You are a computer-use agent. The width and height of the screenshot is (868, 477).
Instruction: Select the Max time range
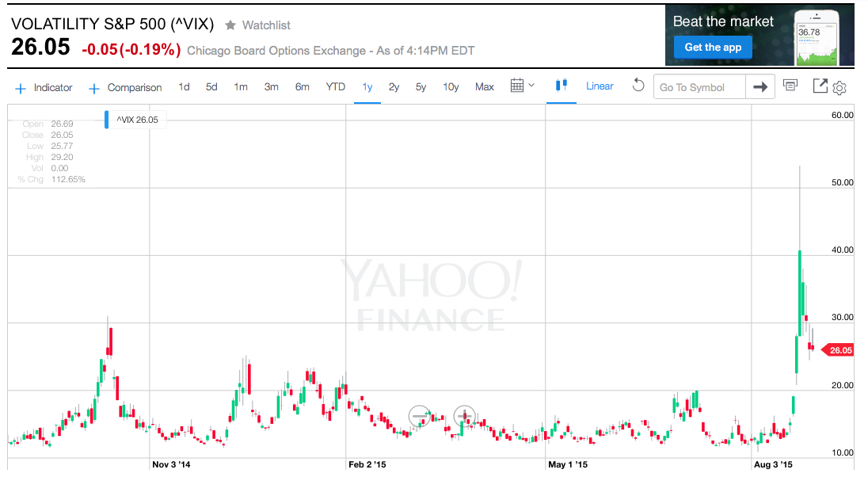485,87
